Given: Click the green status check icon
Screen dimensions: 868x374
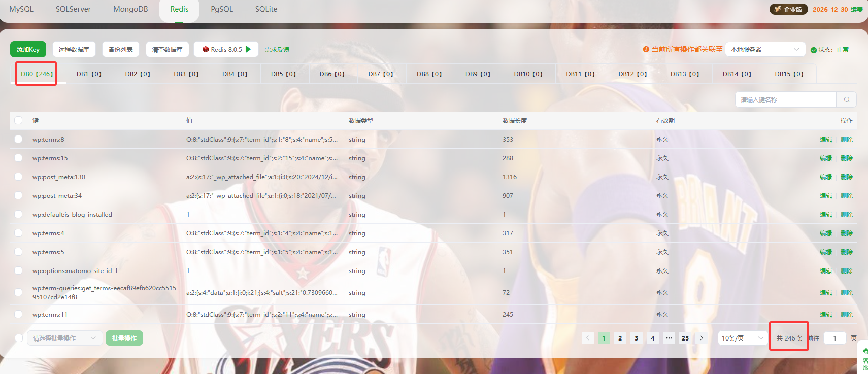Looking at the screenshot, I should tap(814, 50).
